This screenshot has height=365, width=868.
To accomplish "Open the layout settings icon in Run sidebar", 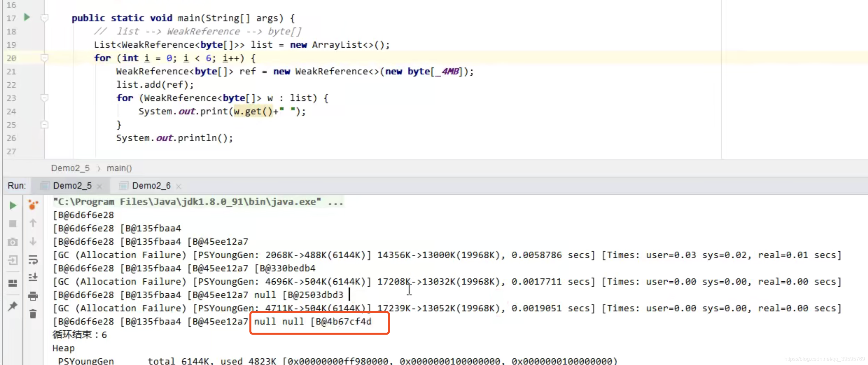I will point(13,283).
